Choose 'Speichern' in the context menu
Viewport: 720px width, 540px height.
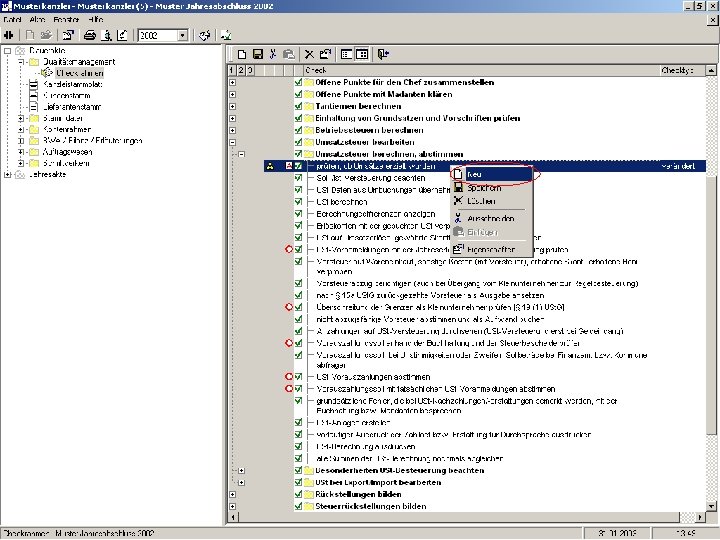492,188
